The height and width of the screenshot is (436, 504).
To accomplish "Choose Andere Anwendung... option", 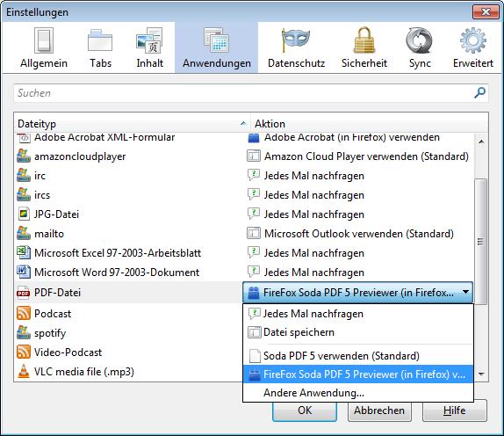I will click(x=358, y=393).
